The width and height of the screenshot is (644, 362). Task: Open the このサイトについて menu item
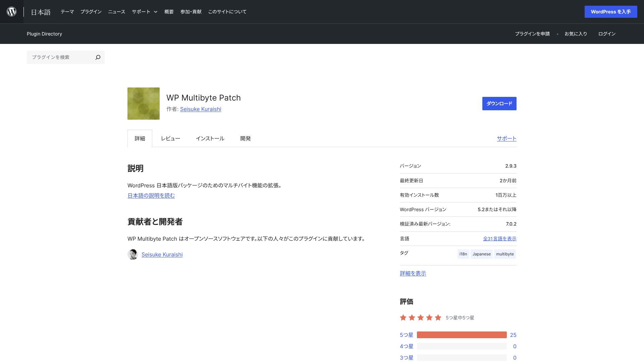click(x=227, y=12)
